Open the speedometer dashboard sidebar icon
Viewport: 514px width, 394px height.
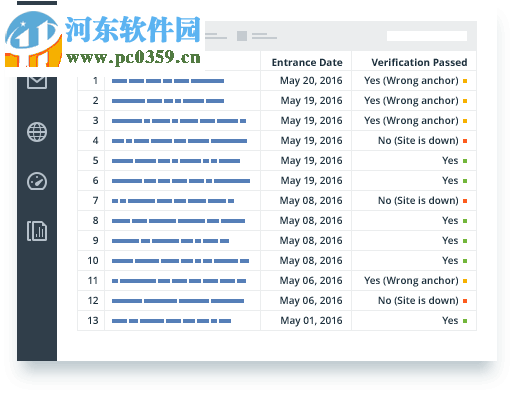37,181
